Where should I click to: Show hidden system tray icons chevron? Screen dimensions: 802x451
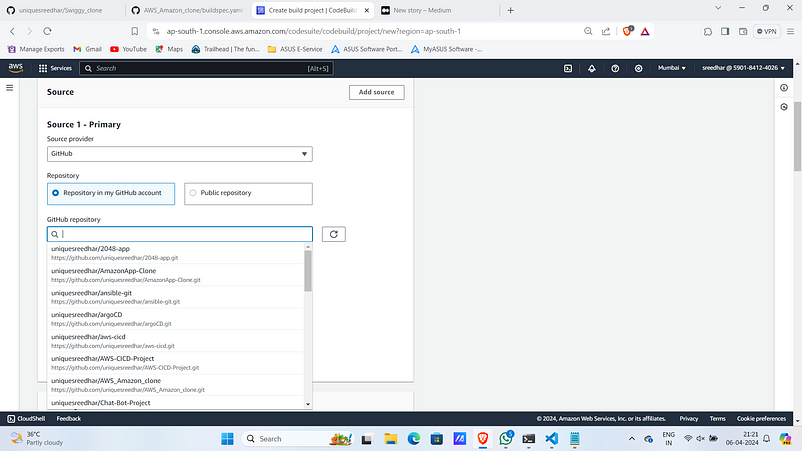tap(632, 439)
